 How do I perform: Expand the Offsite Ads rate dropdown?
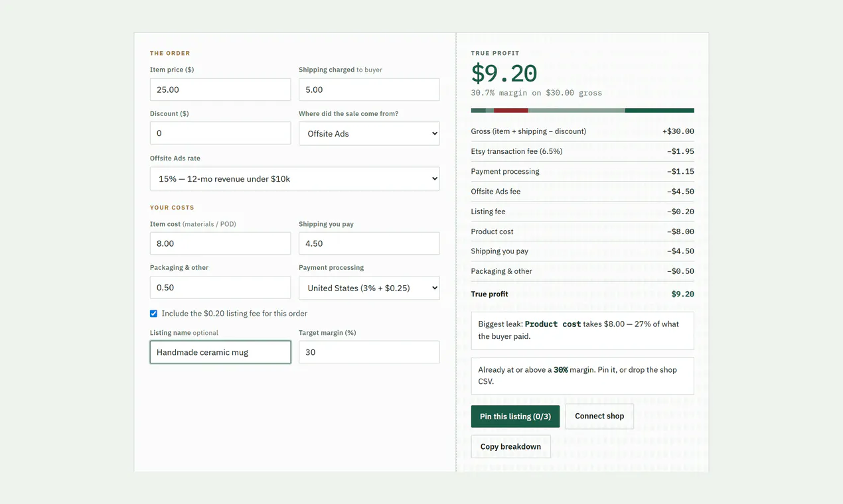(295, 178)
